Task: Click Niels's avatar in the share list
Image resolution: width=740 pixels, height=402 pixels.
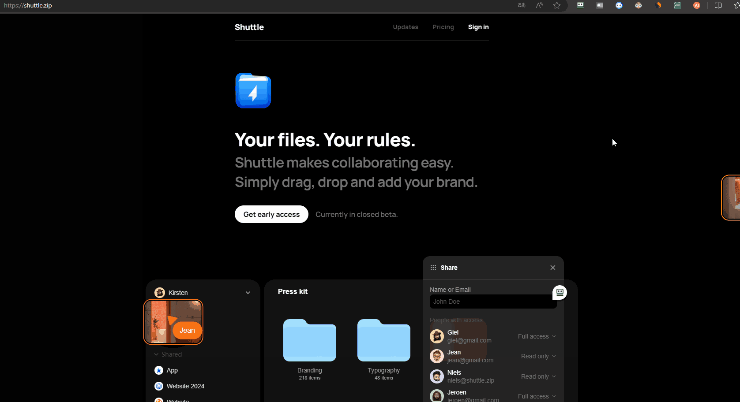Action: tap(437, 376)
